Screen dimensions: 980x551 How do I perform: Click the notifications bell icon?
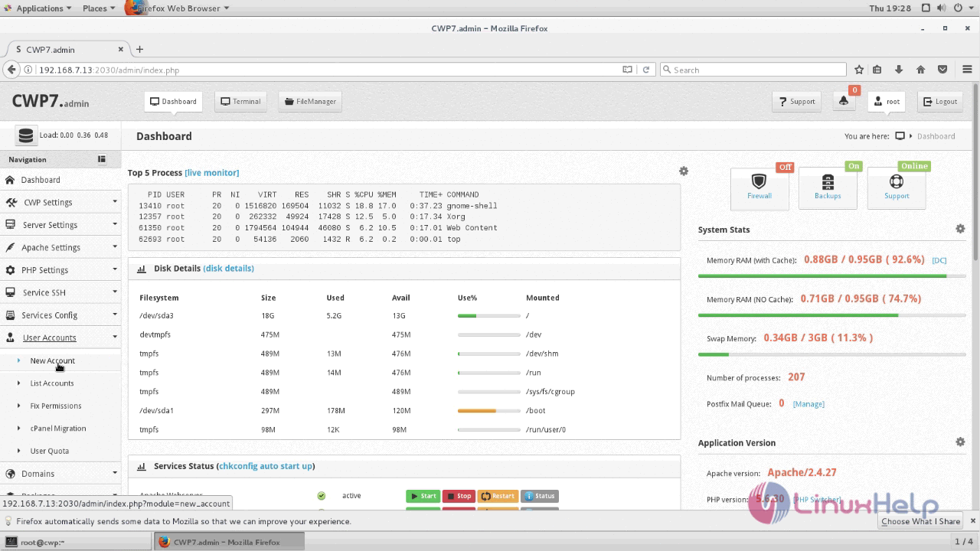[x=844, y=101]
